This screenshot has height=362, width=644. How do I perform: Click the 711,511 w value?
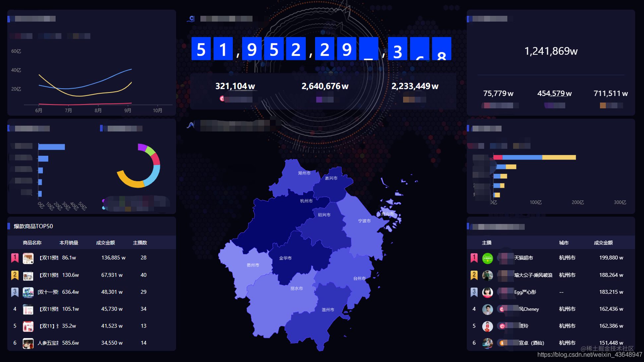click(x=611, y=93)
